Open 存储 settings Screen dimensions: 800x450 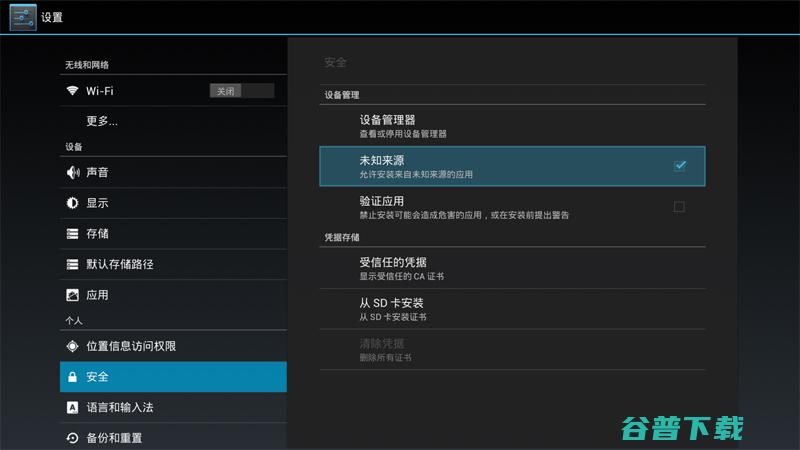pyautogui.click(x=173, y=234)
